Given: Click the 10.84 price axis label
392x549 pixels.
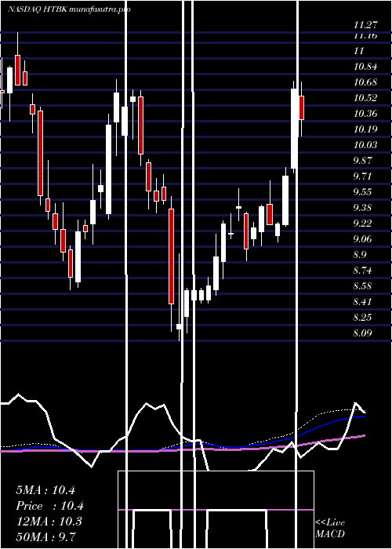Looking at the screenshot, I should click(365, 67).
